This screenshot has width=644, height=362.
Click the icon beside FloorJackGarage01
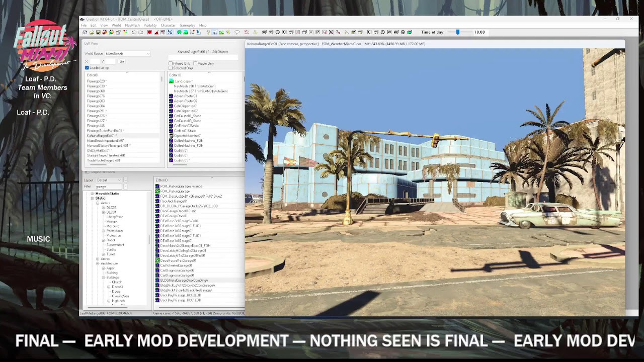pos(157,201)
